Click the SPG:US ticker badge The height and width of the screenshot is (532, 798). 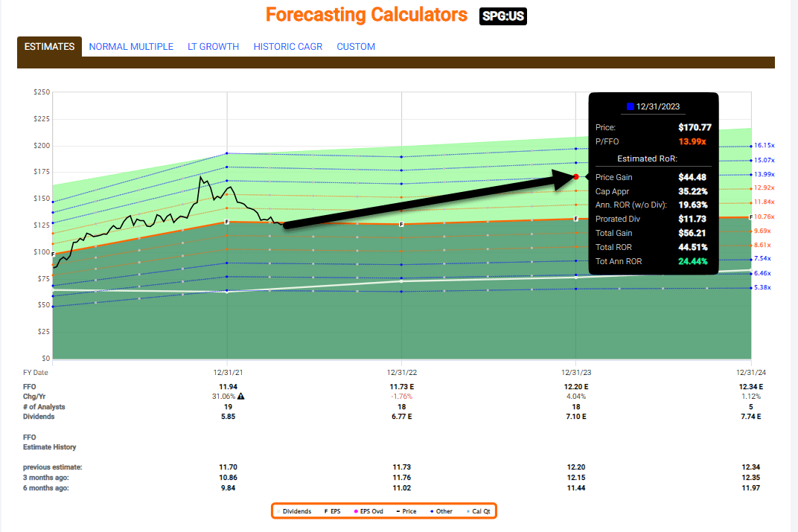tap(502, 15)
